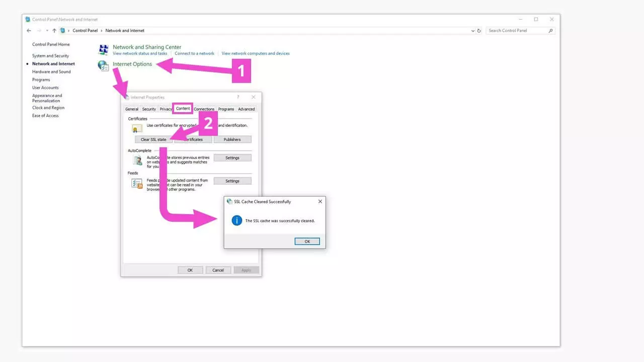Switch to the Content tab
This screenshot has height=362, width=644.
pyautogui.click(x=183, y=109)
